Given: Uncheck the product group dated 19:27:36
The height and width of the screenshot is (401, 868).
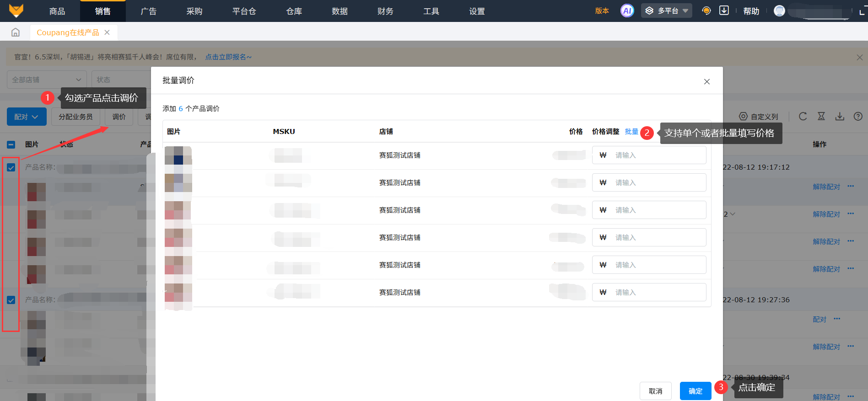Looking at the screenshot, I should (x=11, y=300).
